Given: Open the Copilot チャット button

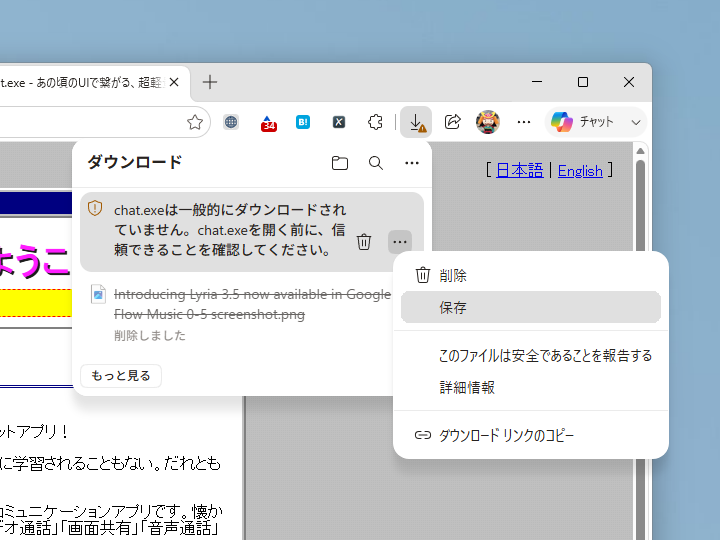Looking at the screenshot, I should tap(583, 122).
